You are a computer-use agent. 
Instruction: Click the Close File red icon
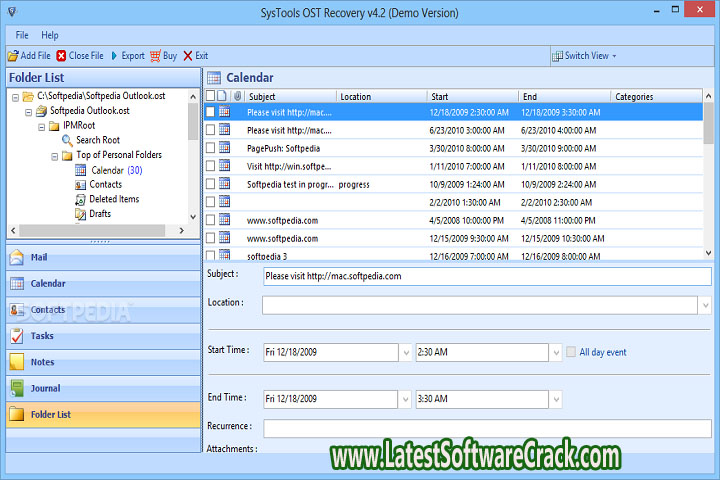[x=62, y=56]
